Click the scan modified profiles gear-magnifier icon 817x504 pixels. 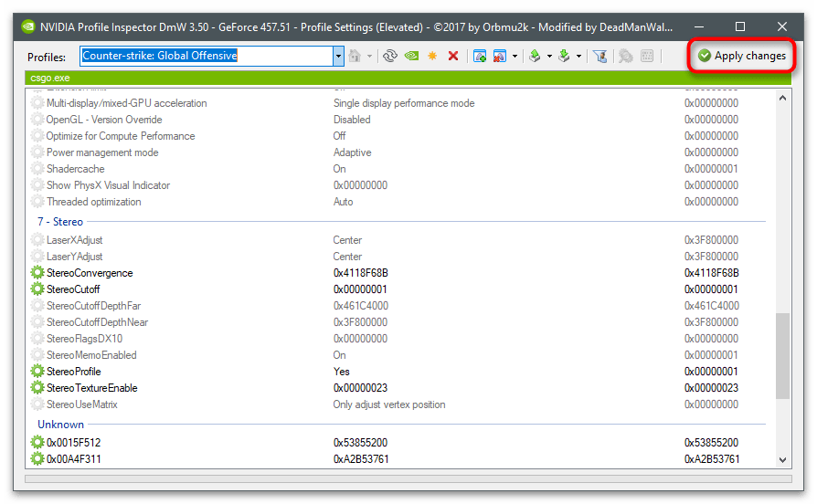(x=625, y=56)
